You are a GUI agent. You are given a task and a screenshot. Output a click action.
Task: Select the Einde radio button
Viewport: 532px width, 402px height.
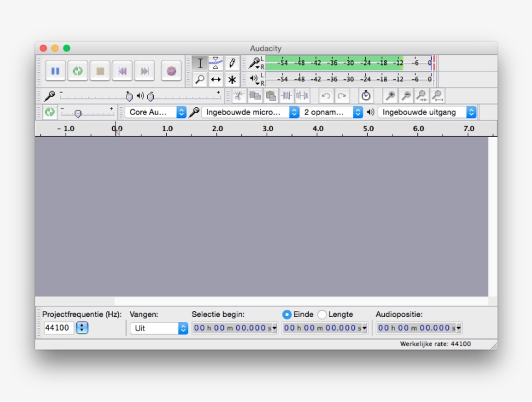pyautogui.click(x=287, y=314)
